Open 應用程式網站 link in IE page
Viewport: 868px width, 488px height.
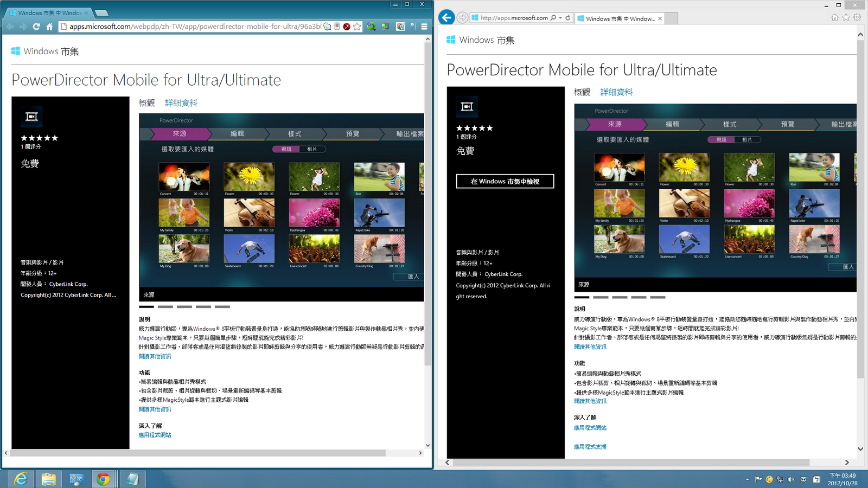click(590, 428)
